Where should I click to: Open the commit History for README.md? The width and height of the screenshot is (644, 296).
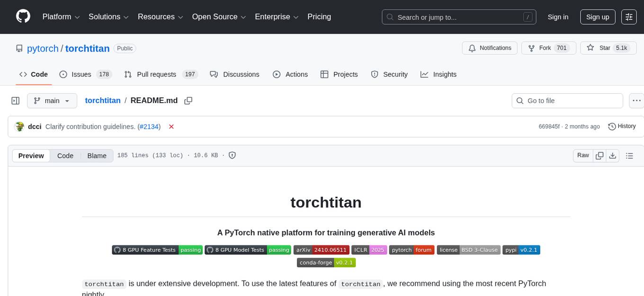[622, 126]
